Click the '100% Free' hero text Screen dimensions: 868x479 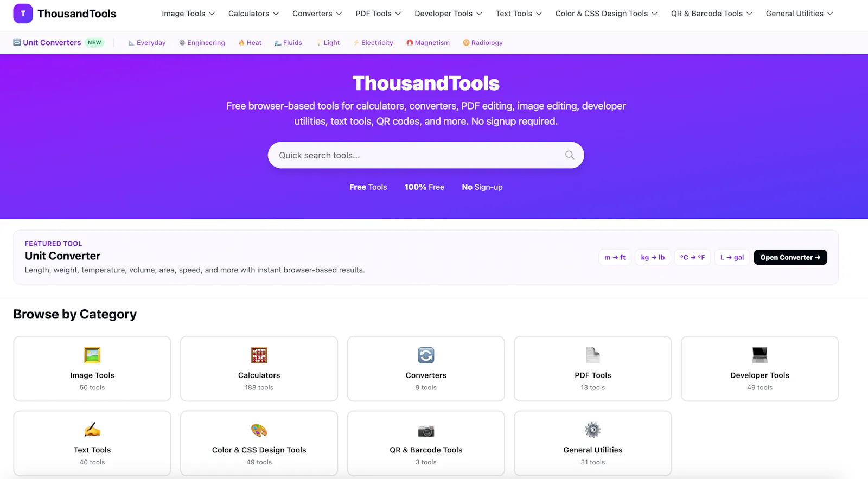(424, 187)
